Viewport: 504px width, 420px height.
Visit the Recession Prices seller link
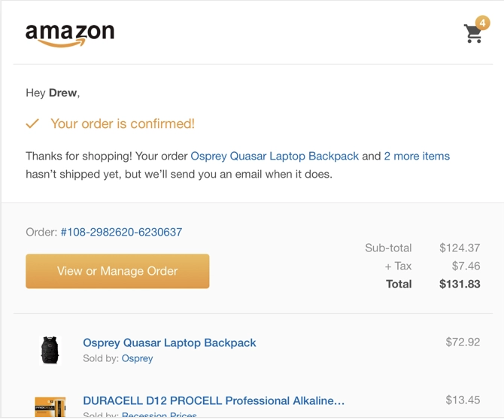coord(159,415)
